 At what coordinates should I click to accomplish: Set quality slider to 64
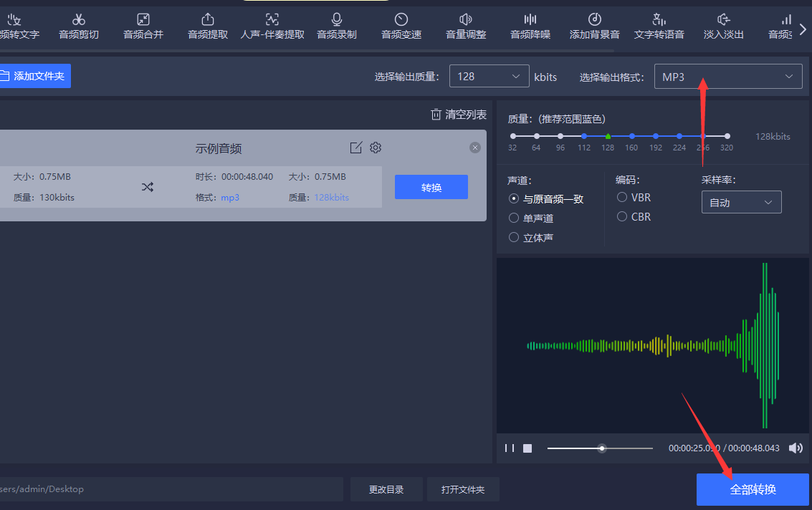(x=537, y=136)
